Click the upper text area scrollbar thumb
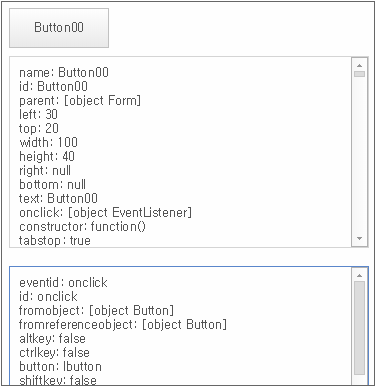Screen dimensions: 375x386 click(359, 74)
